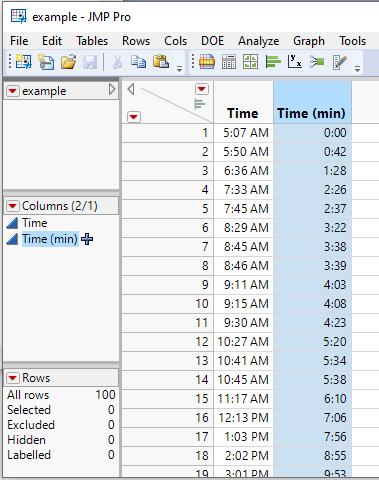This screenshot has width=379, height=480.
Task: Open the Tables menu
Action: point(92,41)
